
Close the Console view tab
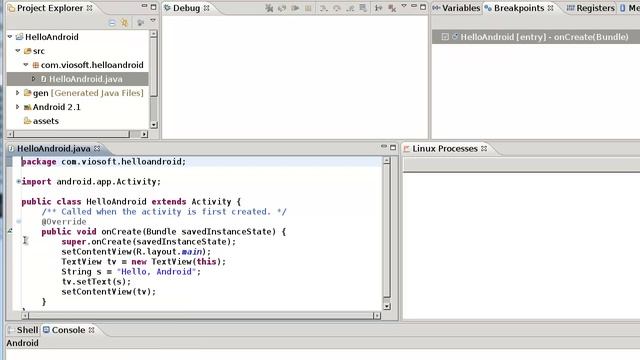pos(92,330)
